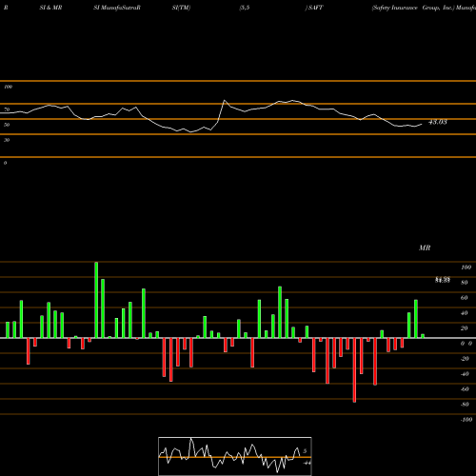476x476 pixels.
Task: Click the MR axis label 80
Action: click(x=465, y=283)
